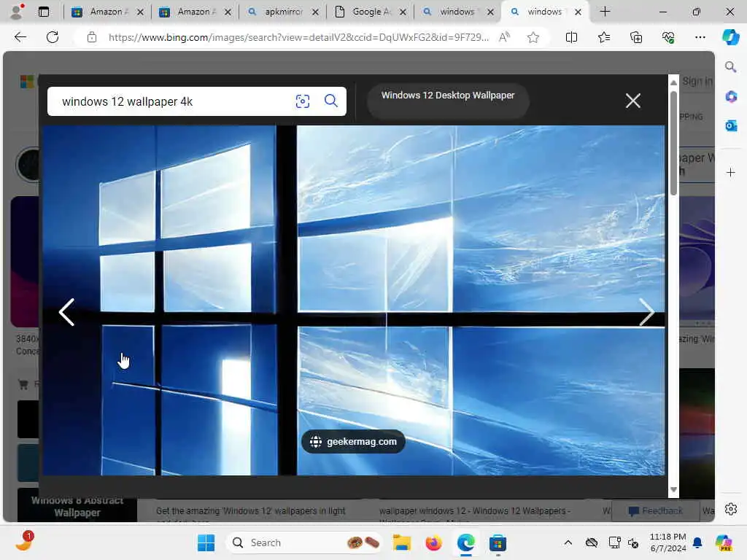View site information lock icon
This screenshot has width=747, height=560.
(92, 37)
